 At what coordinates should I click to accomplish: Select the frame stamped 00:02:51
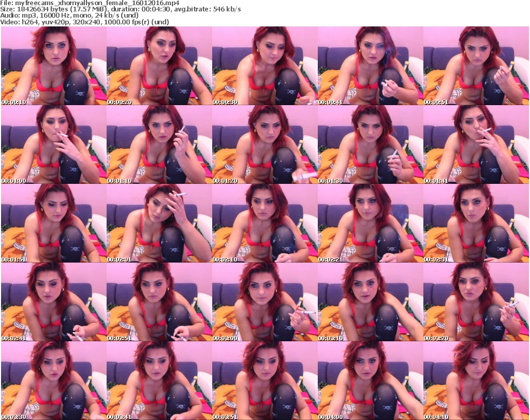pos(159,302)
